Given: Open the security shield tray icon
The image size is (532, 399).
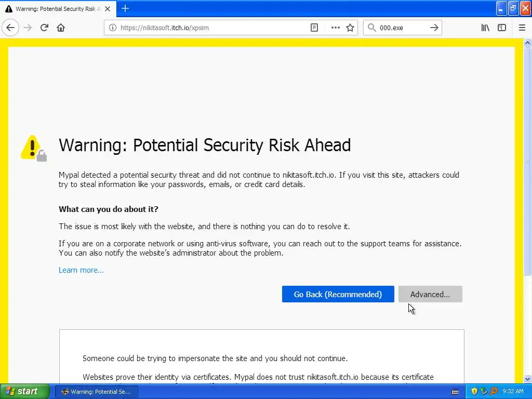Looking at the screenshot, I should (474, 392).
